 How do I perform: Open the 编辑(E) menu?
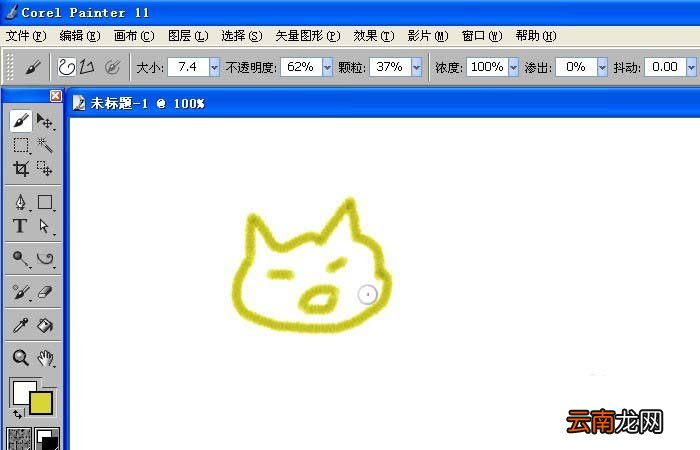pyautogui.click(x=80, y=36)
